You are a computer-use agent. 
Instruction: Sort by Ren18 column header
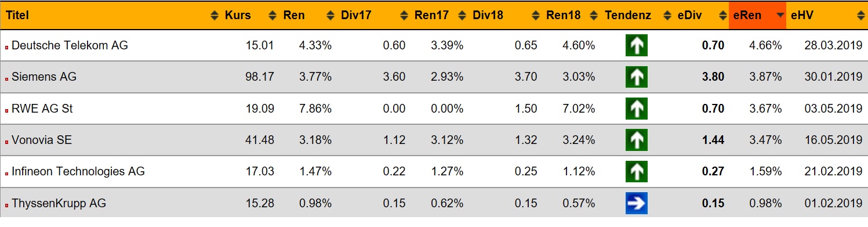564,16
